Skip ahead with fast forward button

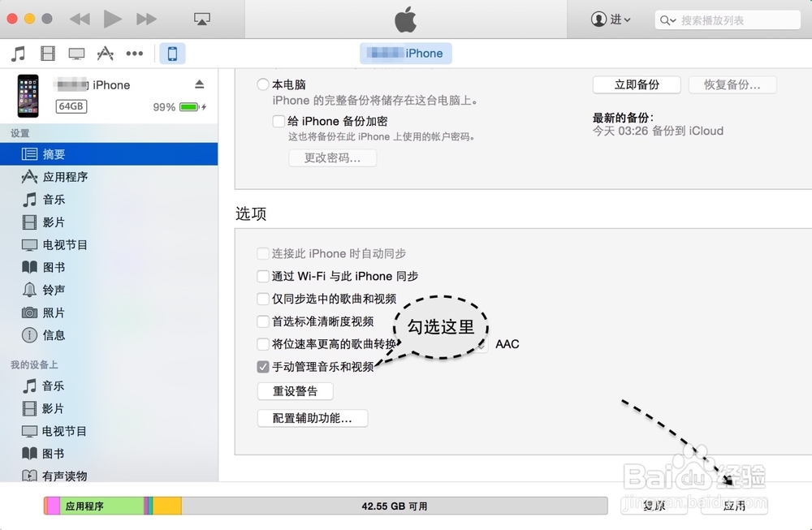tap(146, 19)
